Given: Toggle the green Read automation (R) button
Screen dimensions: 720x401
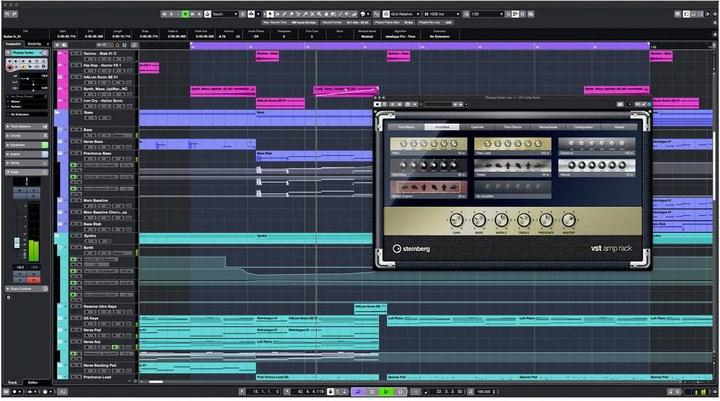Looking at the screenshot, I should (185, 14).
